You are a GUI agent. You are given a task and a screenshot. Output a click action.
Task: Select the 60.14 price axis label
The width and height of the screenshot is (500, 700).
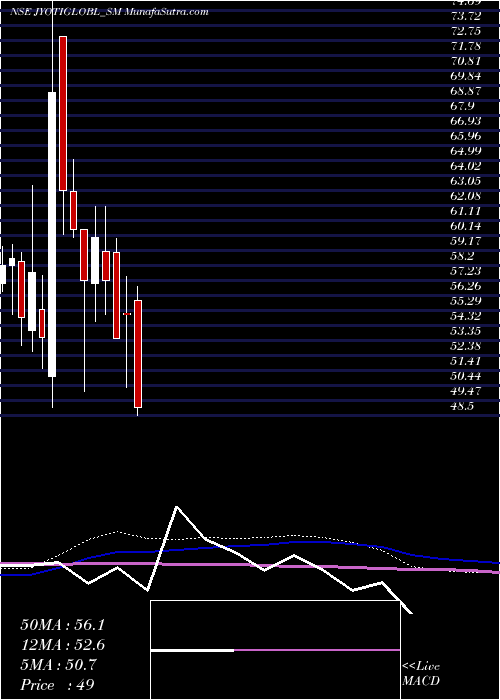tap(466, 226)
